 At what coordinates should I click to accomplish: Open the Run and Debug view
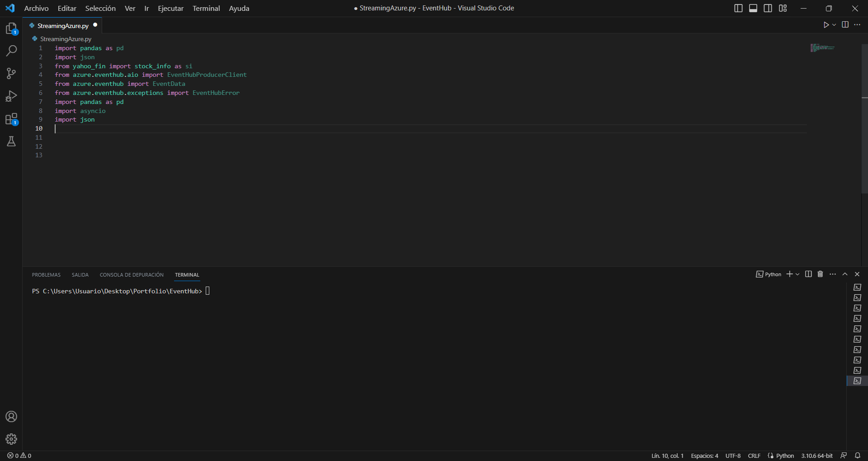click(x=11, y=96)
